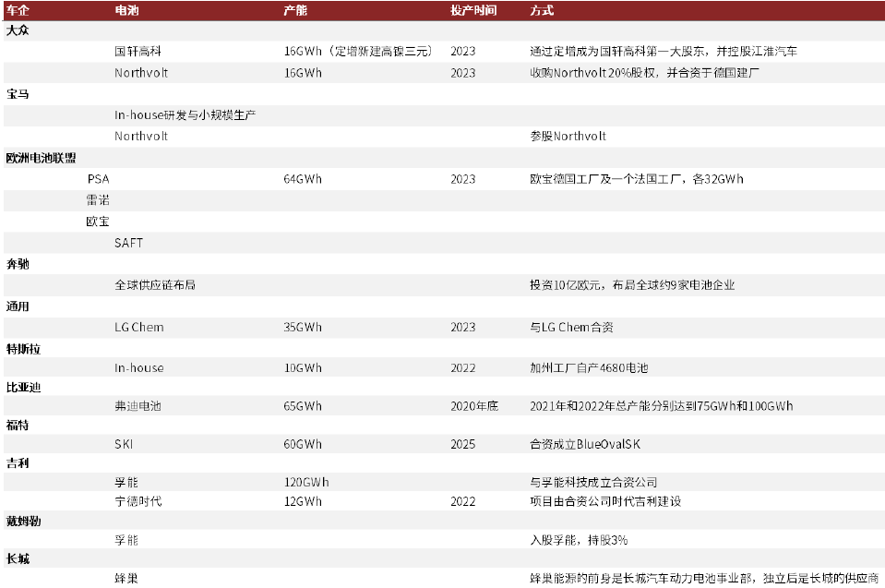Click 入股孚能，持股3% description

click(x=579, y=540)
